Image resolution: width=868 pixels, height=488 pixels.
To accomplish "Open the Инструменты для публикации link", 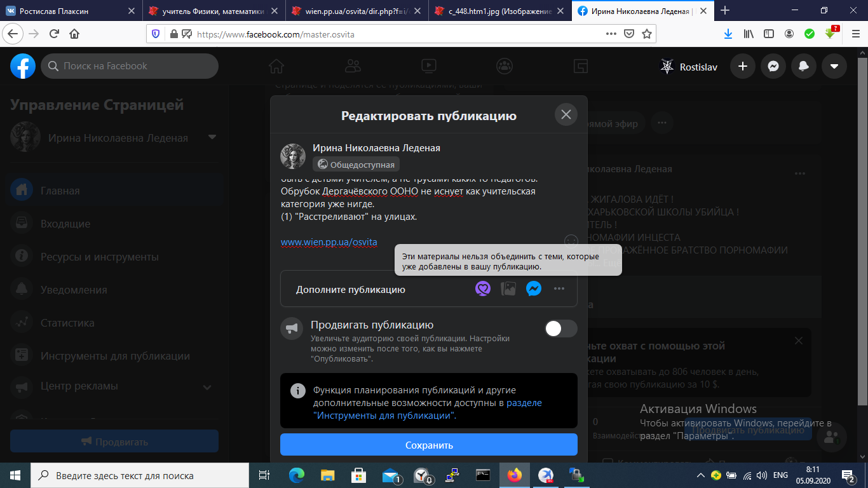I will [385, 416].
